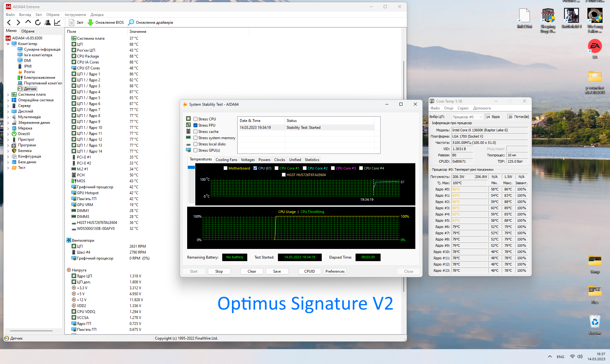Enable Stress system memory checkbox
Viewport: 610px width, 364px height.
[x=195, y=138]
